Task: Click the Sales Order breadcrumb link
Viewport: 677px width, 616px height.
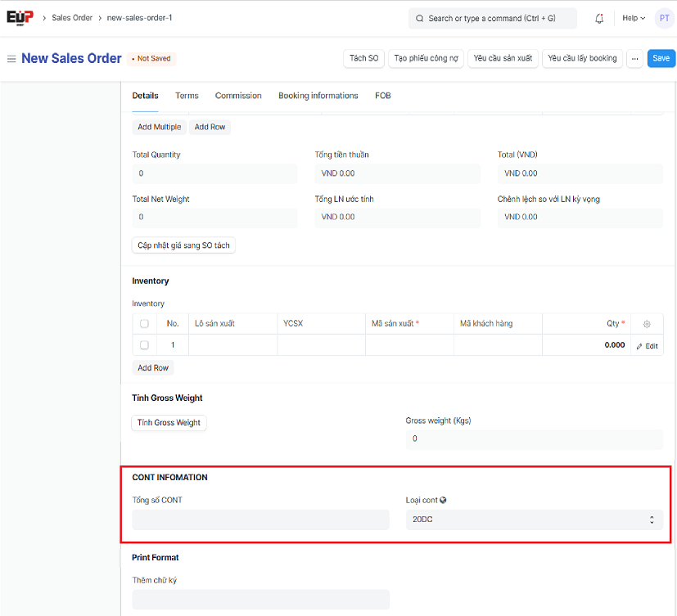Action: 72,18
